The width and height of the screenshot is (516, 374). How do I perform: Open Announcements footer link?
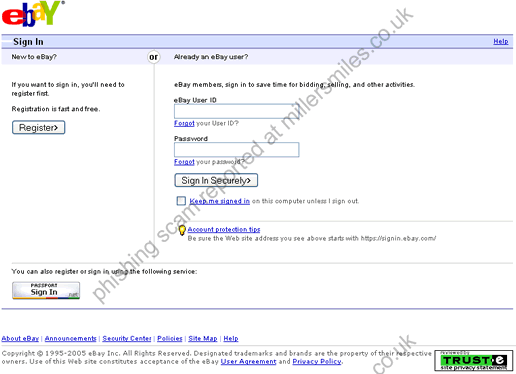tap(71, 339)
